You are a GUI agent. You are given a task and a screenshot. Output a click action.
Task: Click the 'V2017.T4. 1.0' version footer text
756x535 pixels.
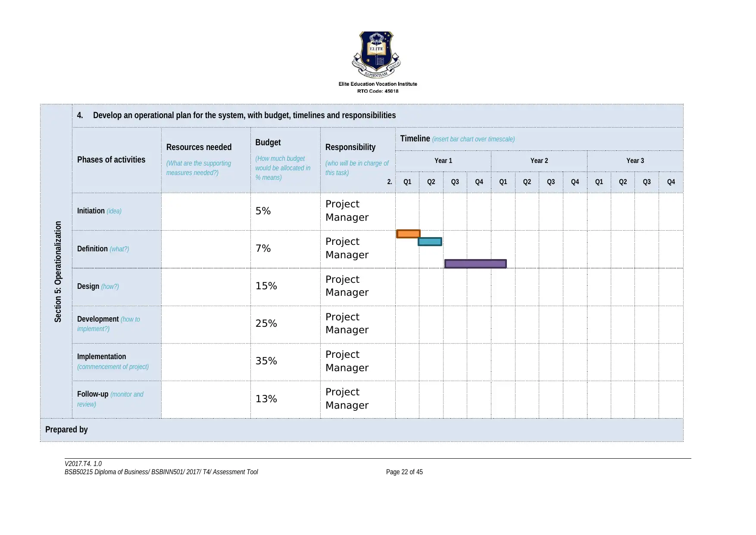pos(83,464)
